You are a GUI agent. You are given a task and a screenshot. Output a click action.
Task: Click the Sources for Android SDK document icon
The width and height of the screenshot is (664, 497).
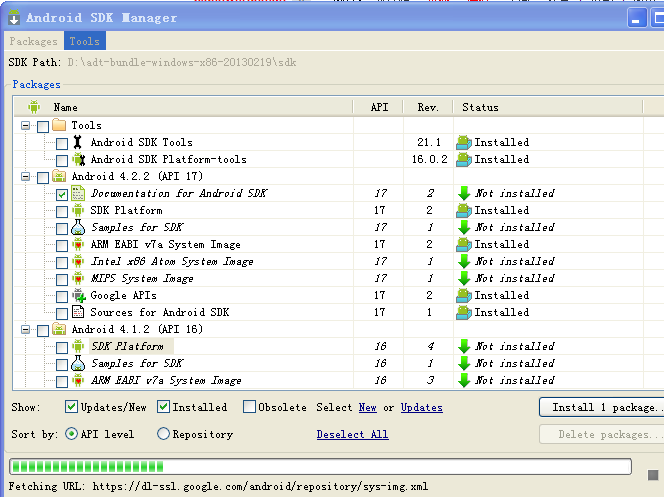78,312
